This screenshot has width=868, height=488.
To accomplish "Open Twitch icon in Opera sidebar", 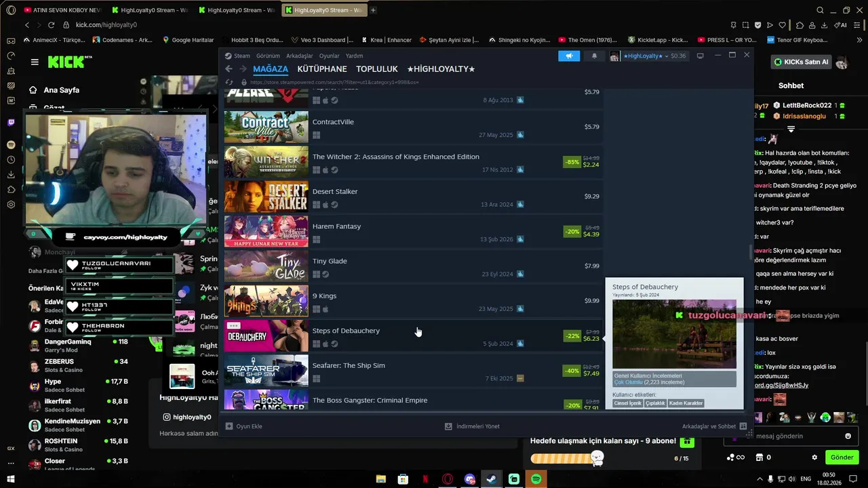I will [x=11, y=123].
